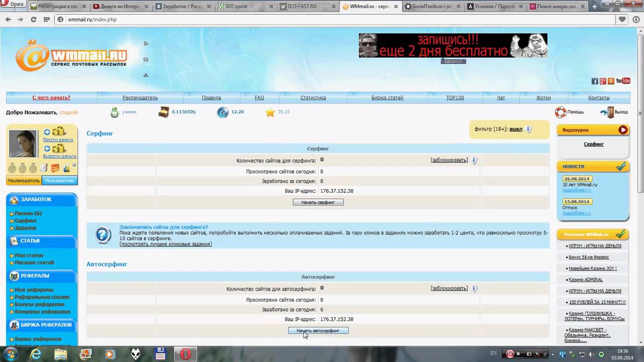Viewport: 644px width, 362px height.
Task: Click info icon beside Серфинг заблокировать
Action: click(x=474, y=160)
